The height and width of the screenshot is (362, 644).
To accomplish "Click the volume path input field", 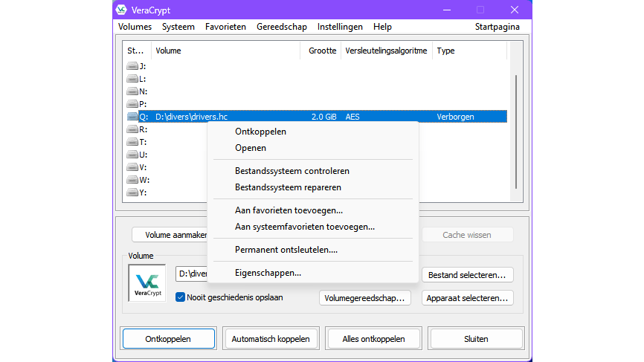I will click(x=192, y=274).
